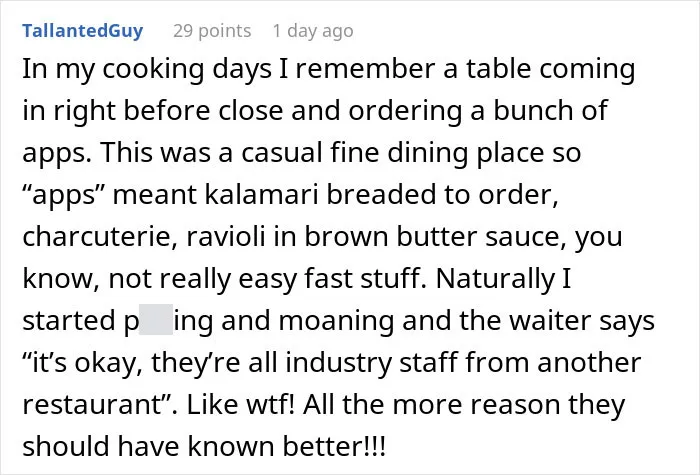Screen dimensions: 700x475
Task: Click the quoted word “apps” in the comment
Action: 59,195
